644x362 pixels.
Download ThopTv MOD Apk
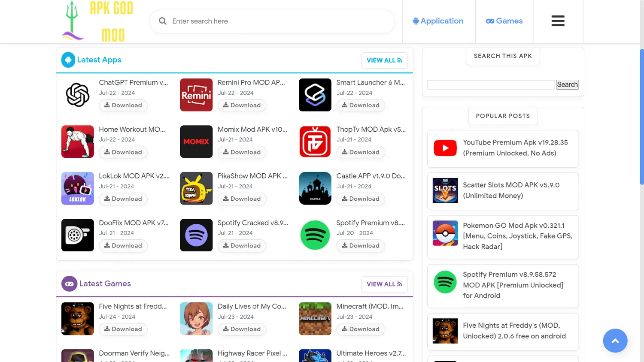pos(361,152)
